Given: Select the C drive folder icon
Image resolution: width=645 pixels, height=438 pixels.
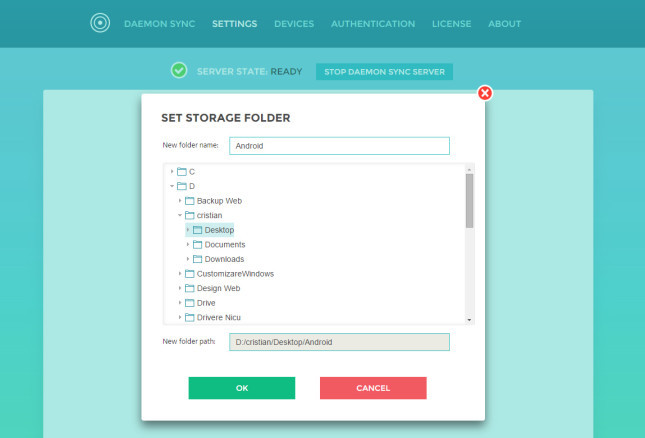Looking at the screenshot, I should [182, 171].
